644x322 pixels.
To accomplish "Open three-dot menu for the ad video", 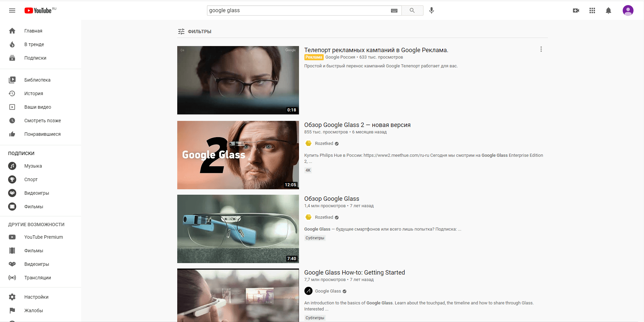I will click(x=541, y=49).
